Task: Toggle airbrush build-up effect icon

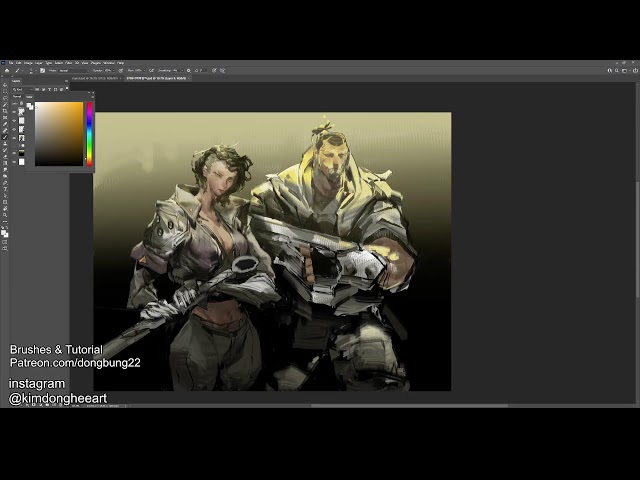Action: (x=151, y=71)
